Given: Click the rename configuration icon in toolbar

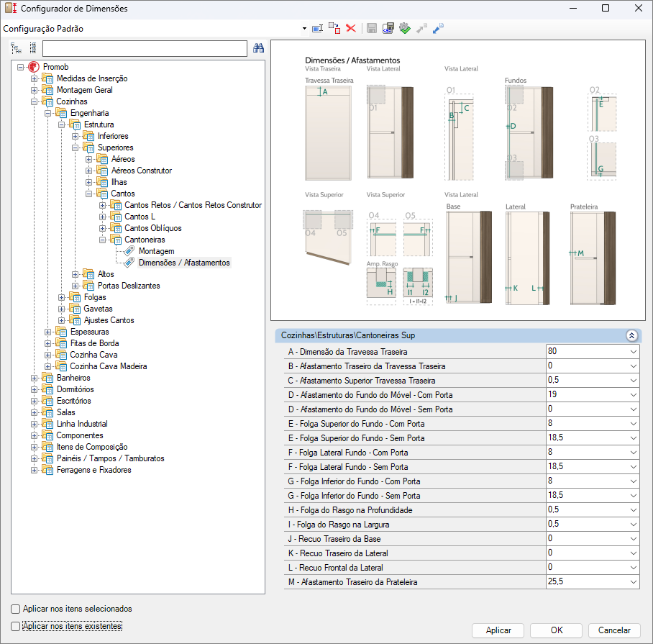Looking at the screenshot, I should point(317,29).
